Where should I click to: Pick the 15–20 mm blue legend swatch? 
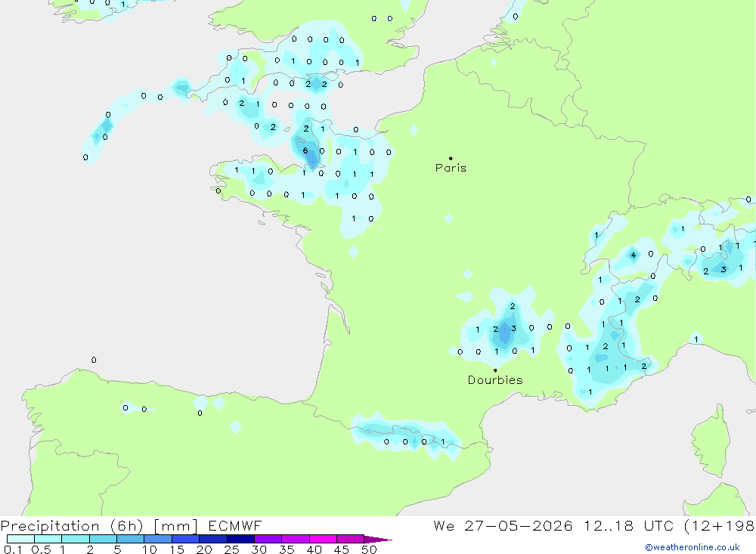(186, 539)
